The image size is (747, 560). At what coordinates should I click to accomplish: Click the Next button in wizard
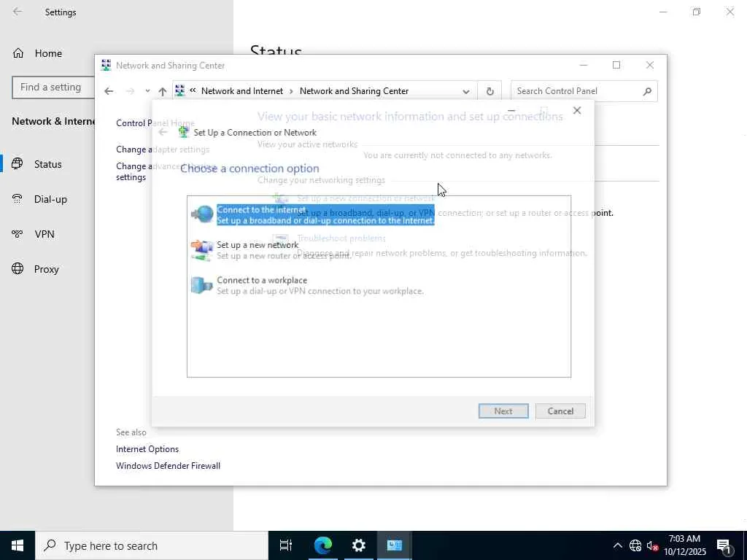point(503,411)
